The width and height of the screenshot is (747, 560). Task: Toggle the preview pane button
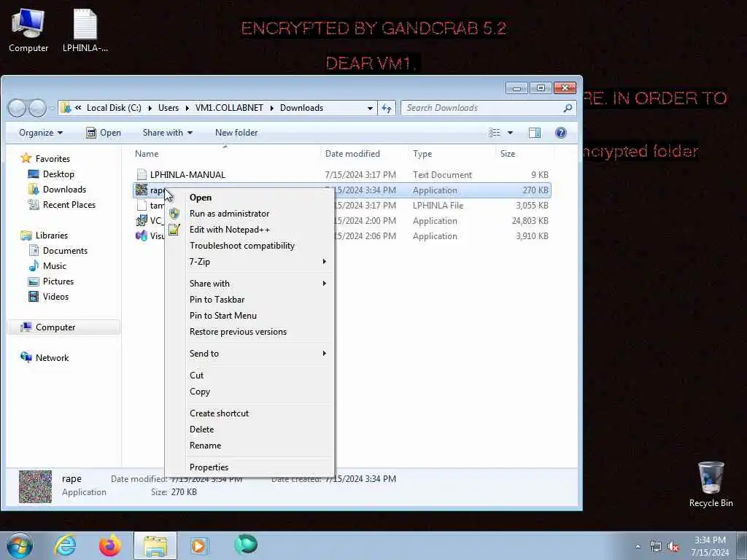pyautogui.click(x=535, y=133)
